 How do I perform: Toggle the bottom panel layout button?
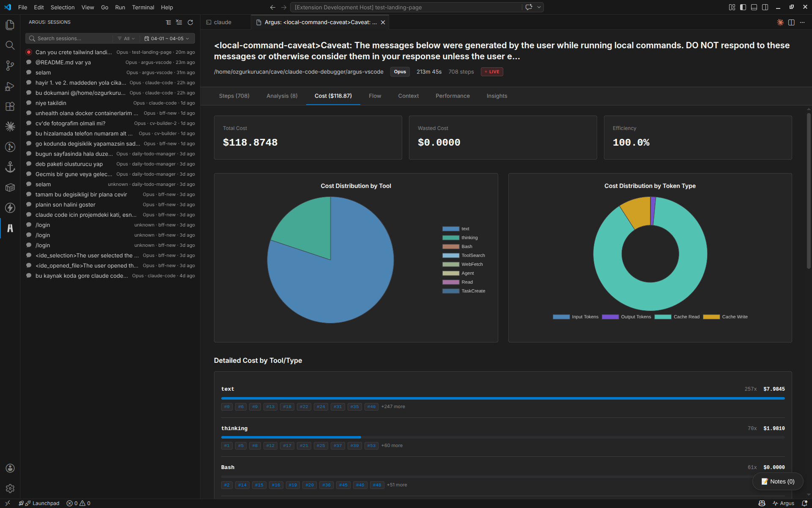click(x=754, y=7)
